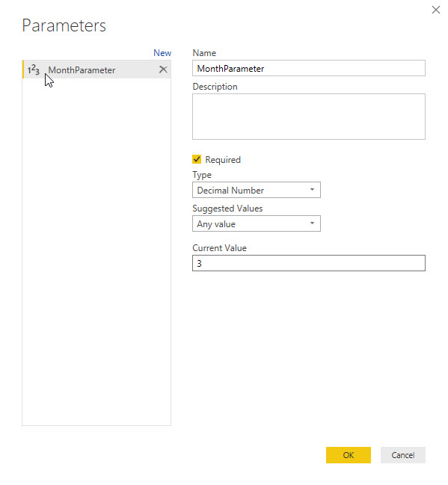The width and height of the screenshot is (448, 485).
Task: Click the Current Value field showing 3
Action: point(309,263)
